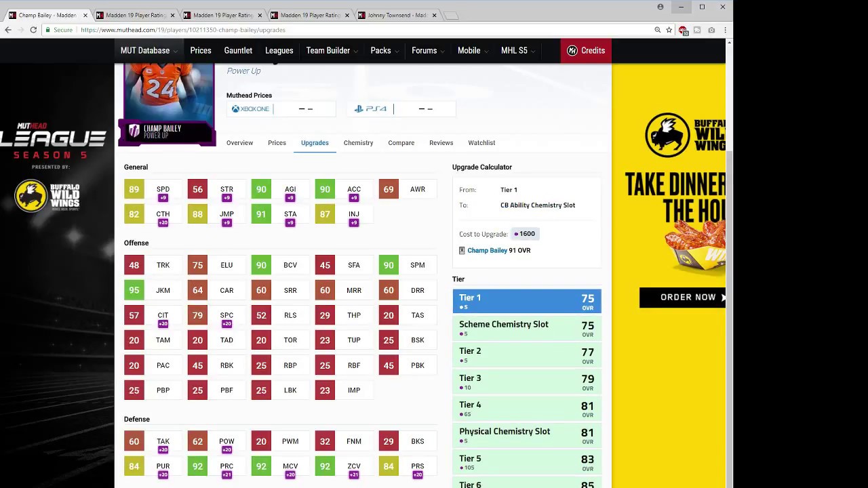Open the Chrome three-dot menu
The image size is (868, 488).
[725, 30]
